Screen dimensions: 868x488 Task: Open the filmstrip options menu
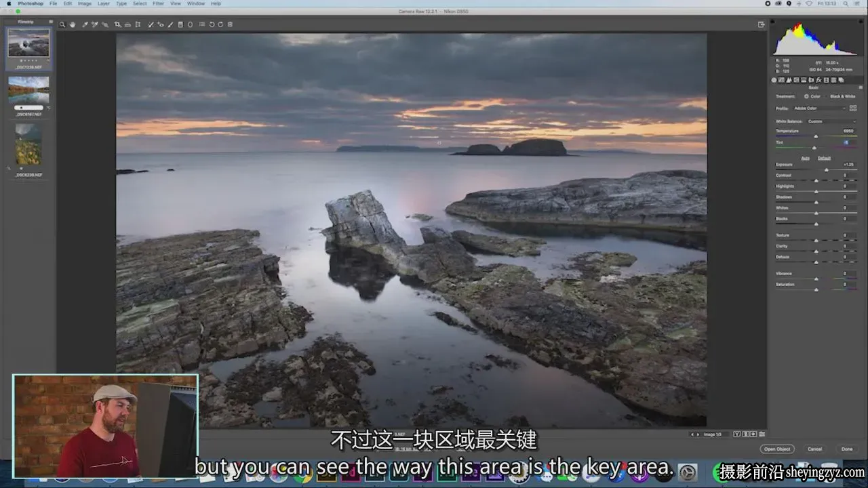pos(52,22)
